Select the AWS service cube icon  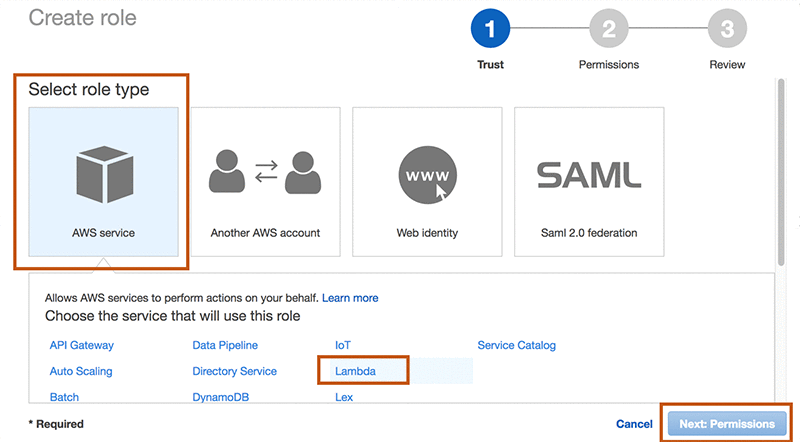coord(105,174)
